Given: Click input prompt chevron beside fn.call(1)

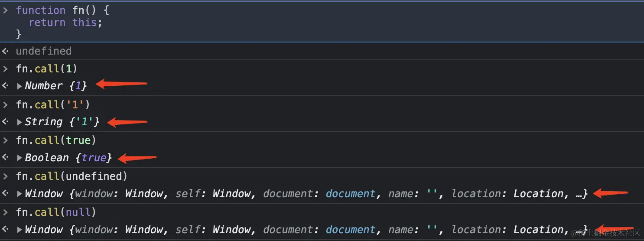Looking at the screenshot, I should 5,68.
